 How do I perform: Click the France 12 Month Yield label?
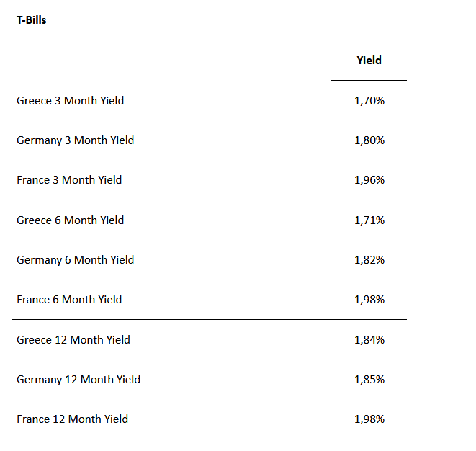(72, 419)
